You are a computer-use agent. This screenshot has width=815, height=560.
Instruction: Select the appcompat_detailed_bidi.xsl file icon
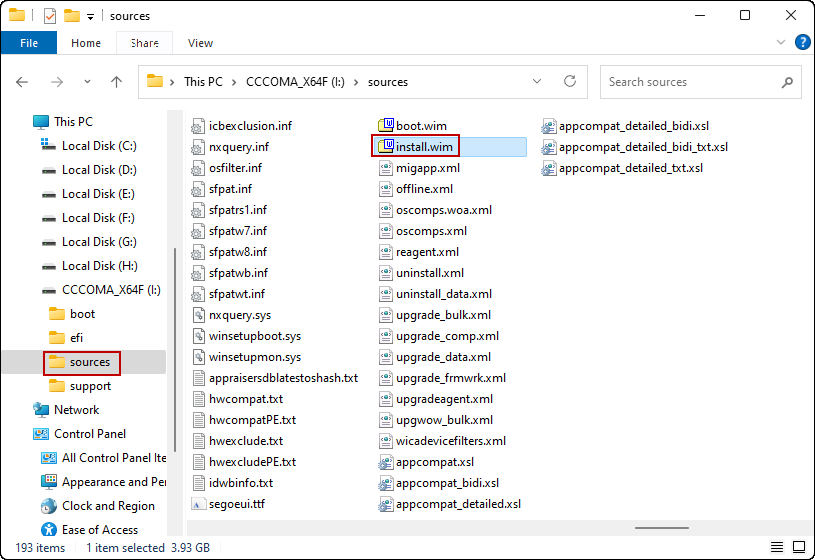click(x=548, y=126)
